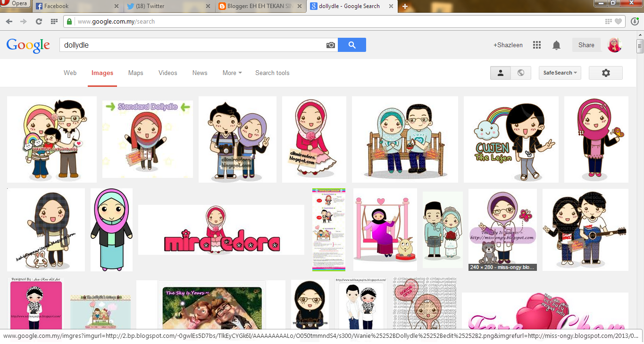Hide private results with globe icon
Viewport: 644px width, 344px height.
521,73
